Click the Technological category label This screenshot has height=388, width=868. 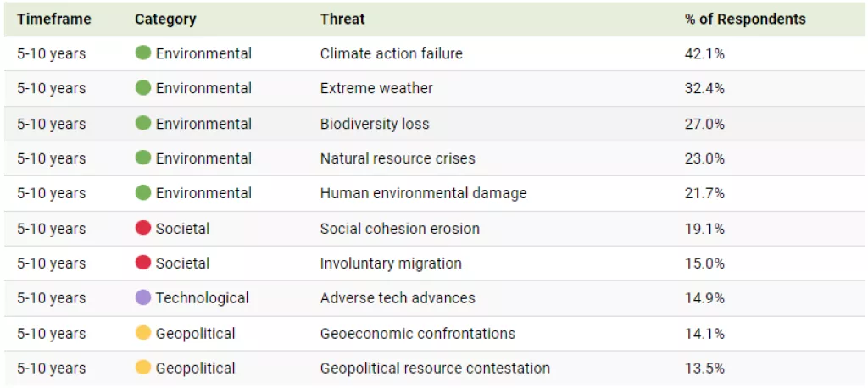coord(202,298)
